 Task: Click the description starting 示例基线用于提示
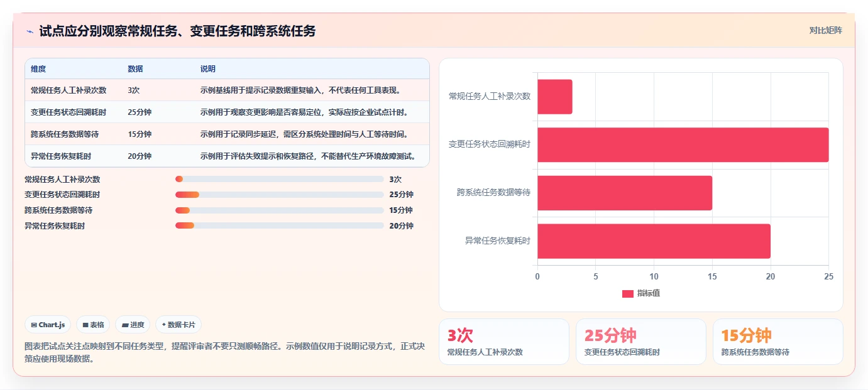(x=300, y=90)
